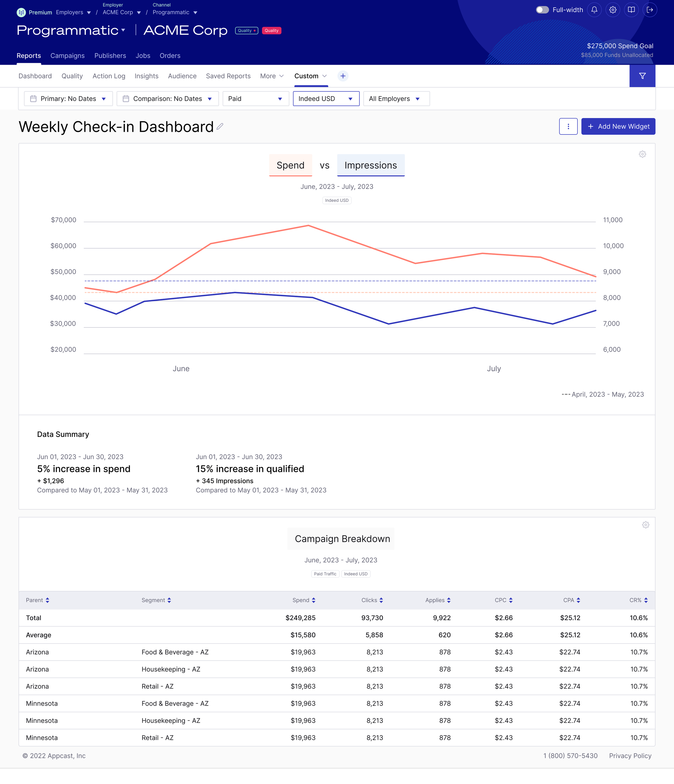Open the notifications bell icon
This screenshot has width=674, height=784.
[x=594, y=10]
